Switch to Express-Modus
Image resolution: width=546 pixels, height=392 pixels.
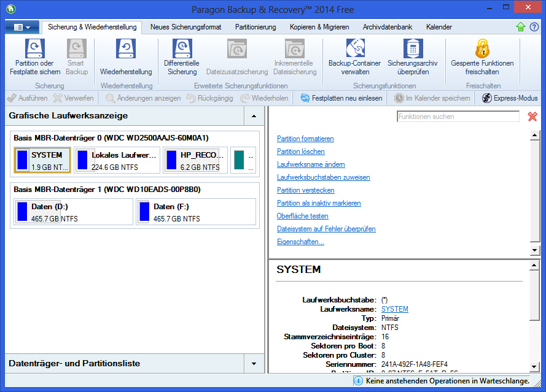(510, 98)
